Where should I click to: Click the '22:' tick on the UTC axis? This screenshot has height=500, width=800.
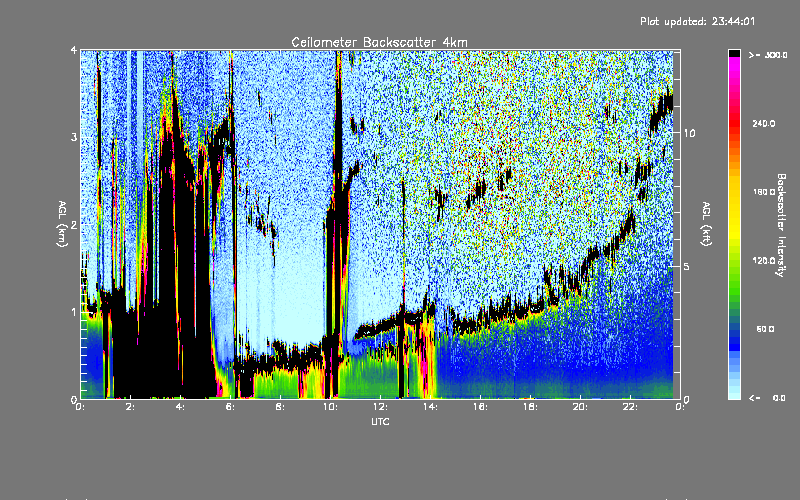pyautogui.click(x=630, y=407)
